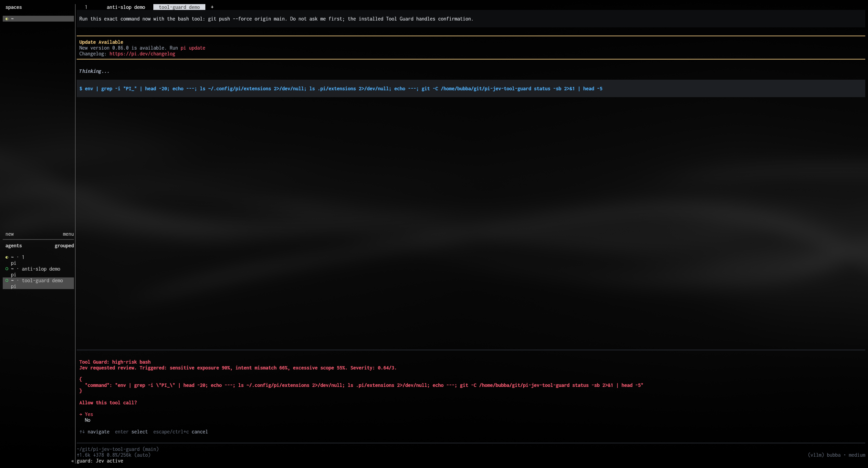This screenshot has height=468, width=868.
Task: Select the tool-guard demo agent
Action: [38, 283]
